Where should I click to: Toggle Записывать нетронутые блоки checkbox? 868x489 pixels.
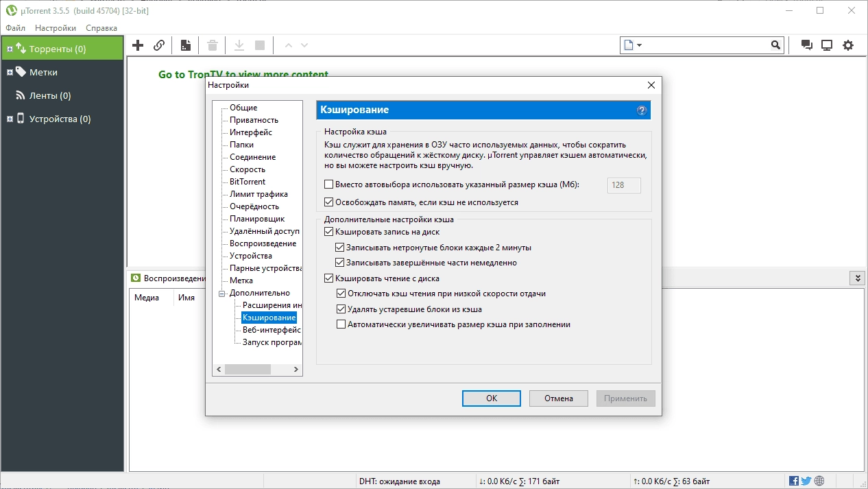pos(340,247)
